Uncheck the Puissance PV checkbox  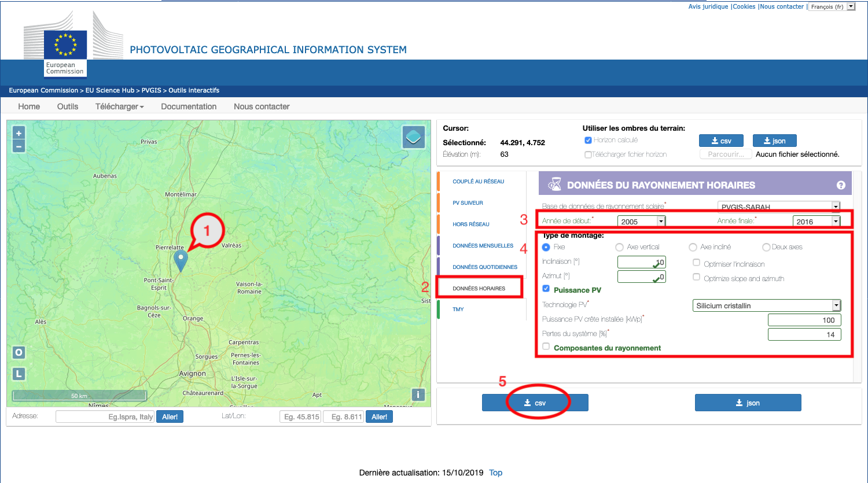tap(546, 289)
